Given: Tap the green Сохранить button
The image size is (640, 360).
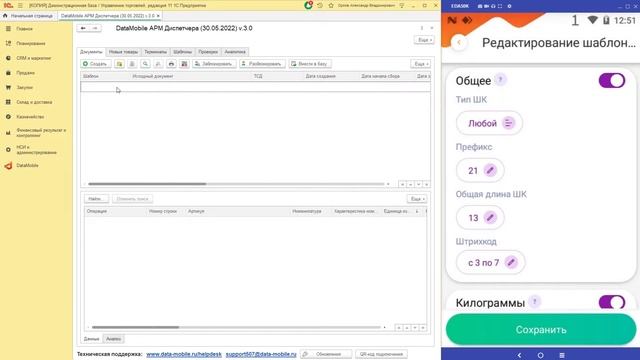Looking at the screenshot, I should (x=541, y=329).
